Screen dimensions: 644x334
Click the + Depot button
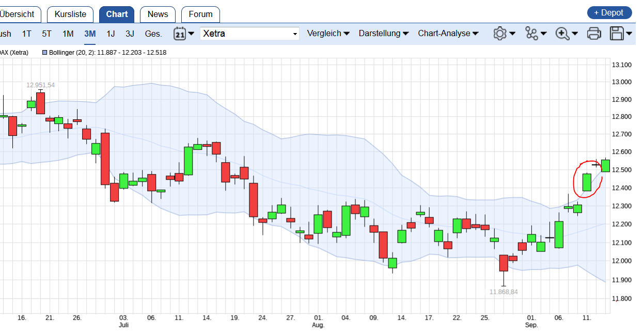[x=609, y=12]
